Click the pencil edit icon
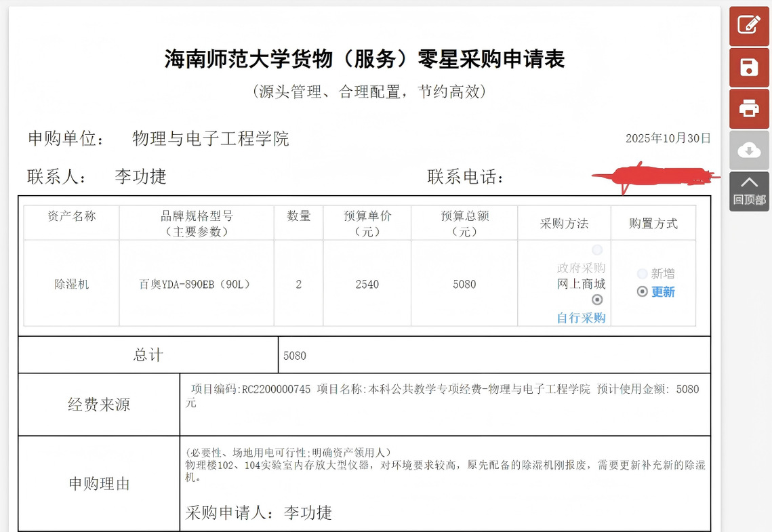The image size is (772, 532). 748,26
